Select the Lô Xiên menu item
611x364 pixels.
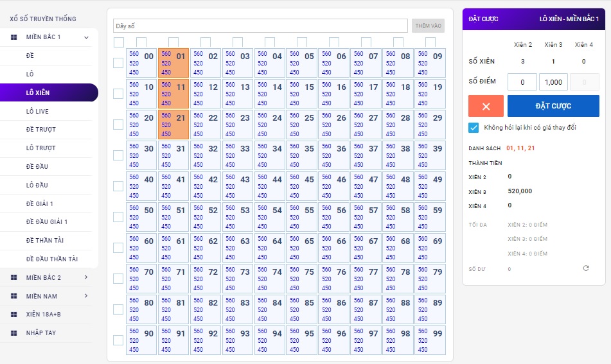[x=49, y=92]
